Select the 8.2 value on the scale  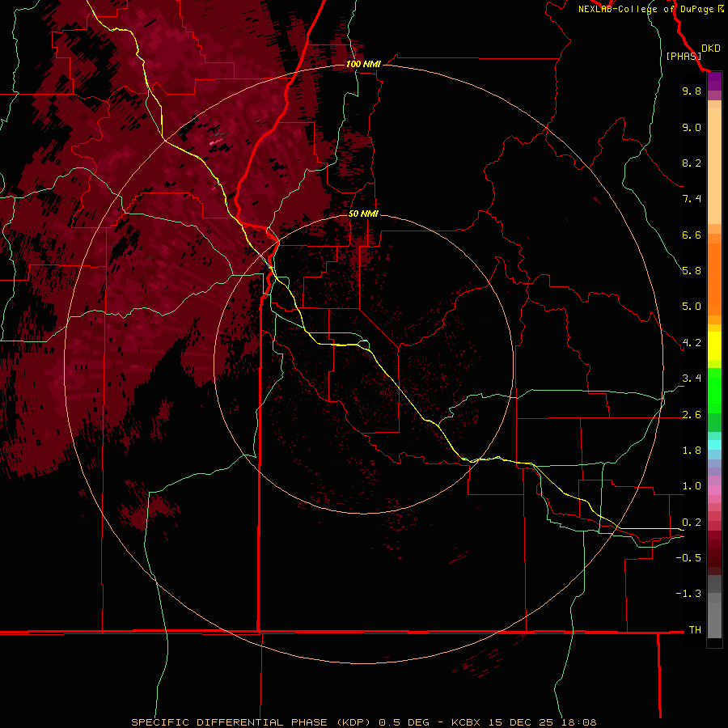pos(692,163)
